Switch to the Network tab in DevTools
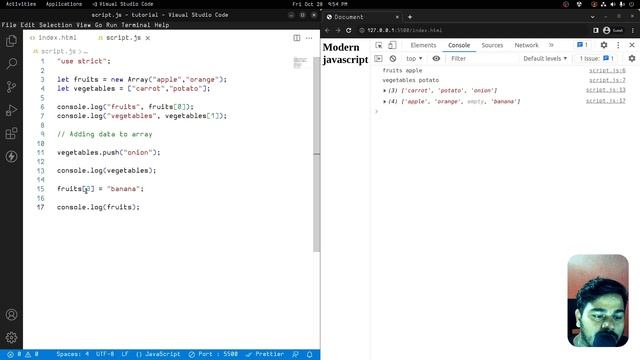This screenshot has height=360, width=640. [x=526, y=45]
